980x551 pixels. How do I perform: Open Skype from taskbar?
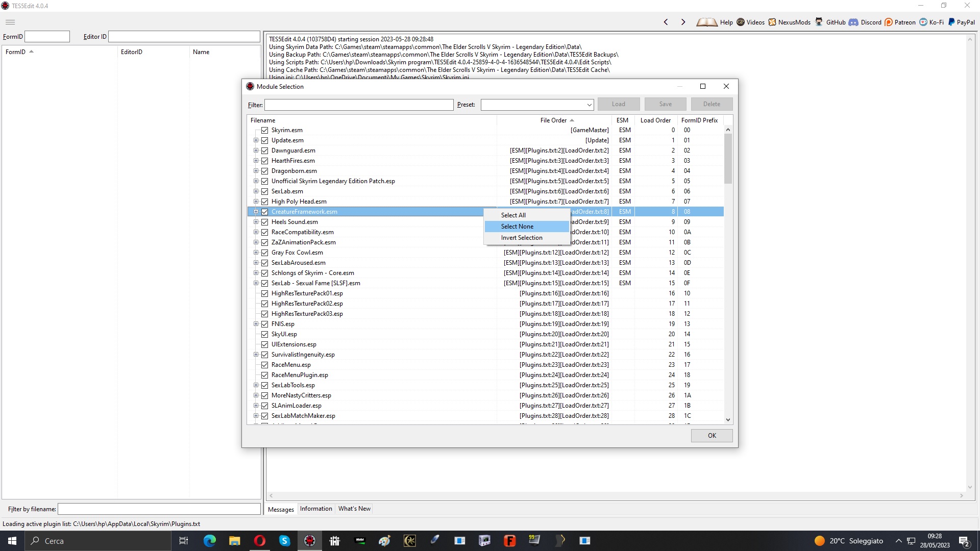click(x=285, y=541)
